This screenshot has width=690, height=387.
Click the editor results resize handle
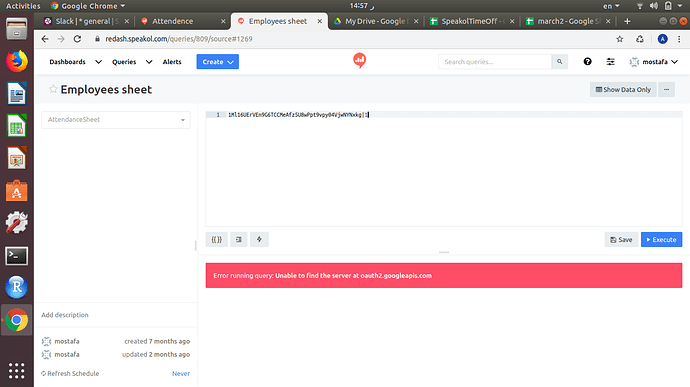click(444, 252)
